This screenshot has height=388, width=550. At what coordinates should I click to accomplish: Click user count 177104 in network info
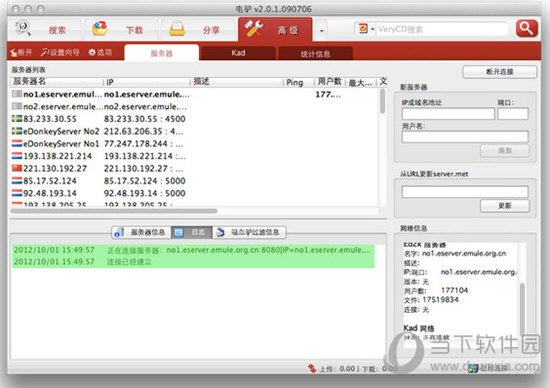point(454,290)
